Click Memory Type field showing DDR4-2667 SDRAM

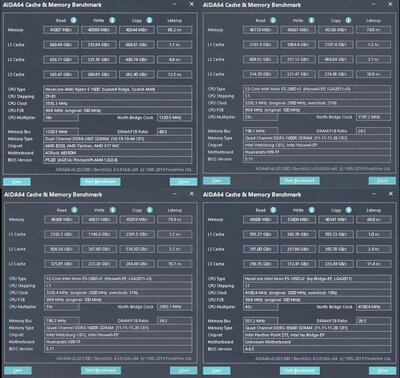click(x=118, y=139)
